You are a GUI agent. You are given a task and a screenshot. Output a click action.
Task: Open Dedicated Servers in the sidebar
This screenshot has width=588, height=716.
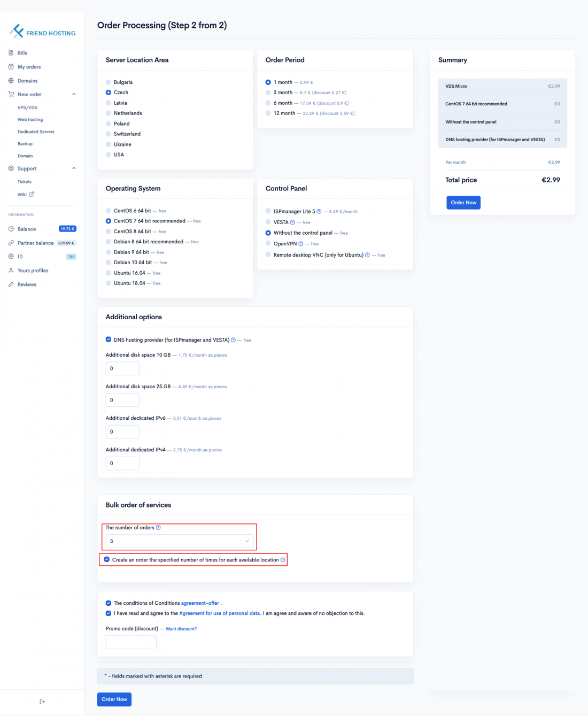[x=36, y=132]
